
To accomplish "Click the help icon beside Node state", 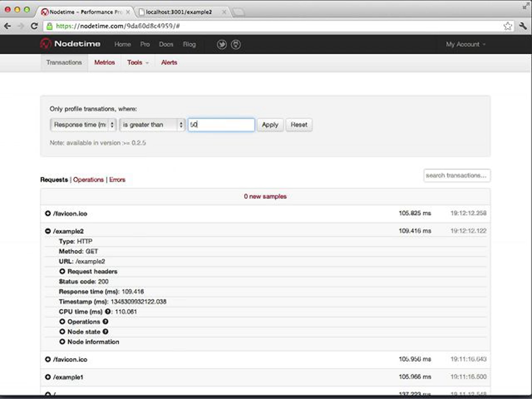I will click(x=105, y=332).
